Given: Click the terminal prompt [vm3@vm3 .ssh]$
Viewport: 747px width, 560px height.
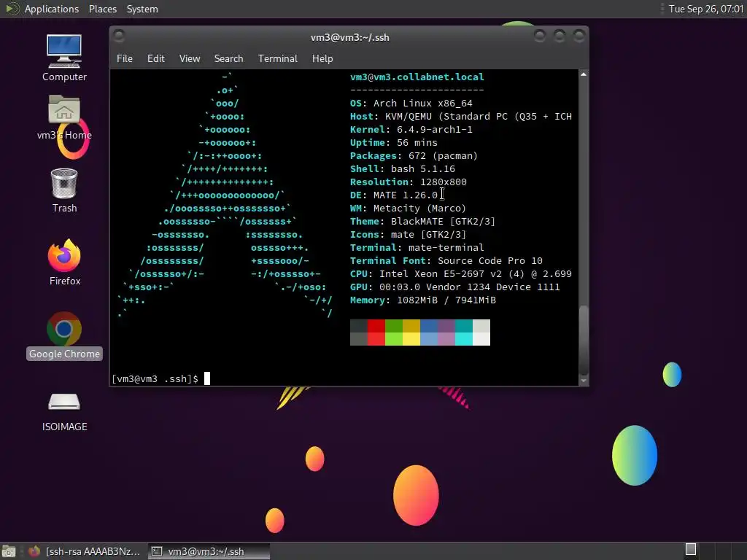Looking at the screenshot, I should (155, 379).
